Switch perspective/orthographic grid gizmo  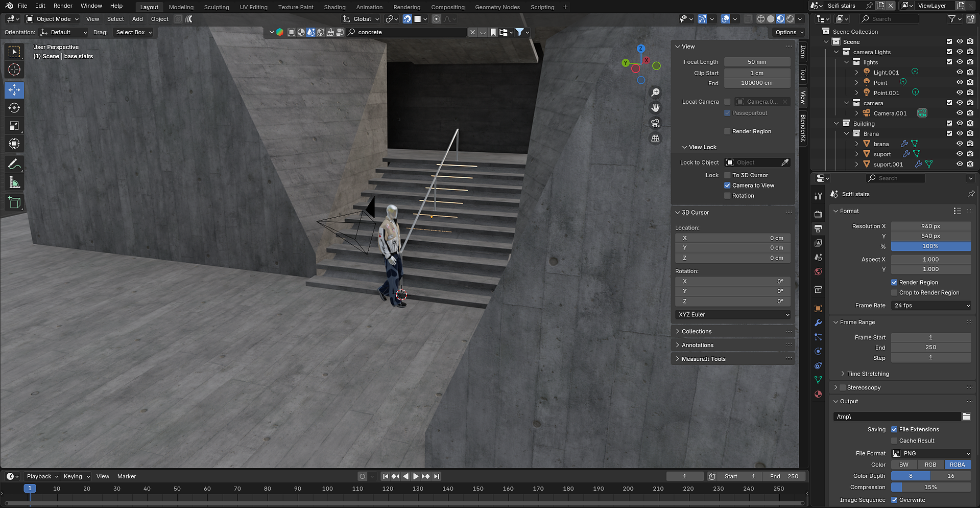coord(655,138)
